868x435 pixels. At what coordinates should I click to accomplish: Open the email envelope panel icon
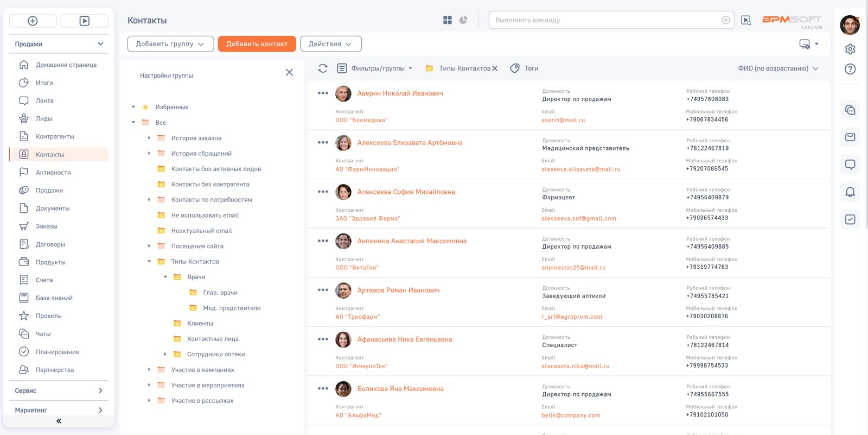pyautogui.click(x=850, y=137)
